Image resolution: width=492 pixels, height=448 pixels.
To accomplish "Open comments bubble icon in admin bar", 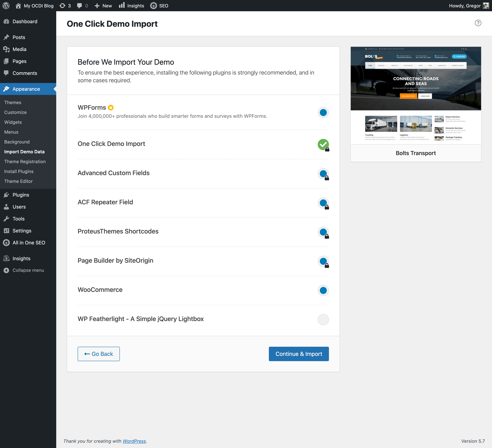I will 79,6.
